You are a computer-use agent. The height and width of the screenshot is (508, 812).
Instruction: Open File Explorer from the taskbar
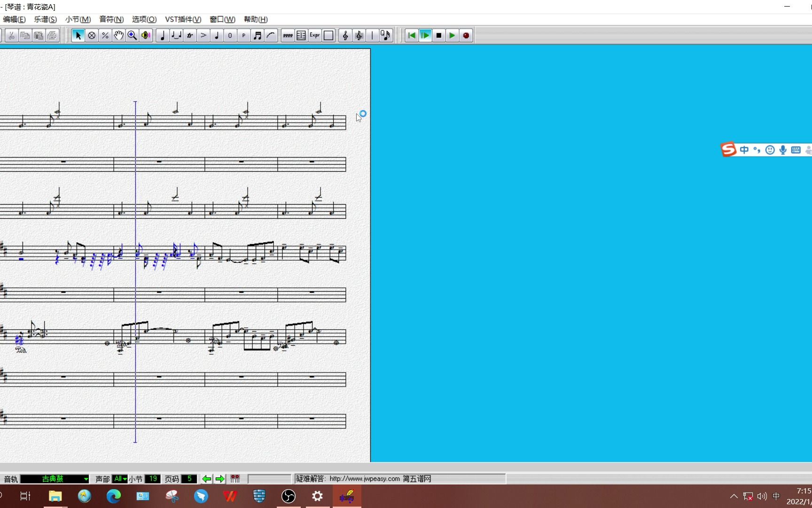point(55,496)
